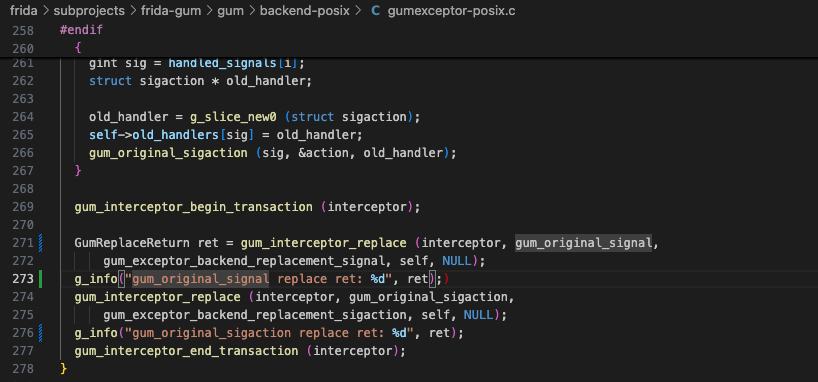Click the C language file icon in breadcrumb

(x=375, y=10)
